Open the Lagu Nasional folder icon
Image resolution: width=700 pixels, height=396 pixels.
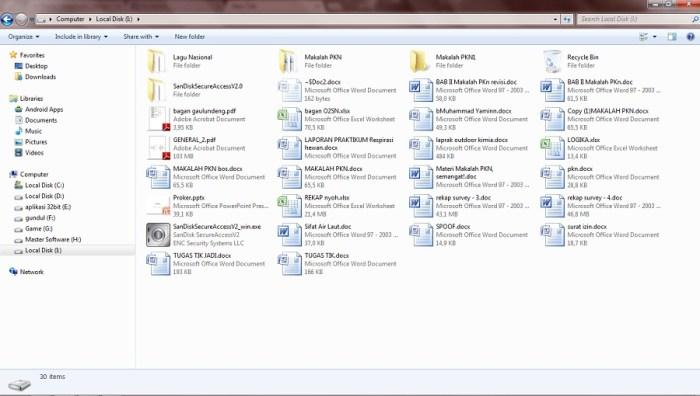tap(158, 61)
